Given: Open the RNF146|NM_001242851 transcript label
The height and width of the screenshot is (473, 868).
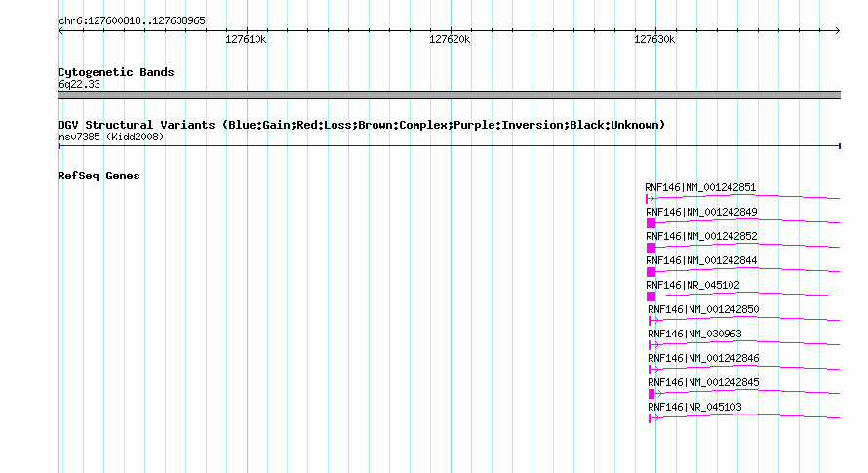Looking at the screenshot, I should coord(700,188).
